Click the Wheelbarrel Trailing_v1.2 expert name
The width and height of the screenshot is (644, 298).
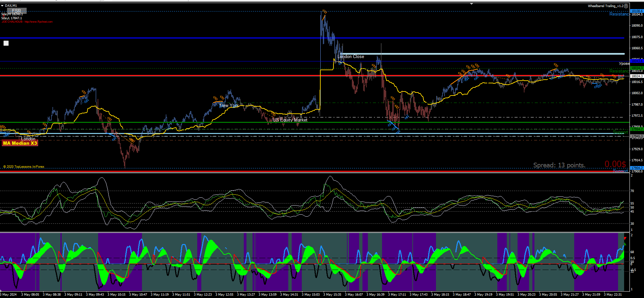coord(606,6)
